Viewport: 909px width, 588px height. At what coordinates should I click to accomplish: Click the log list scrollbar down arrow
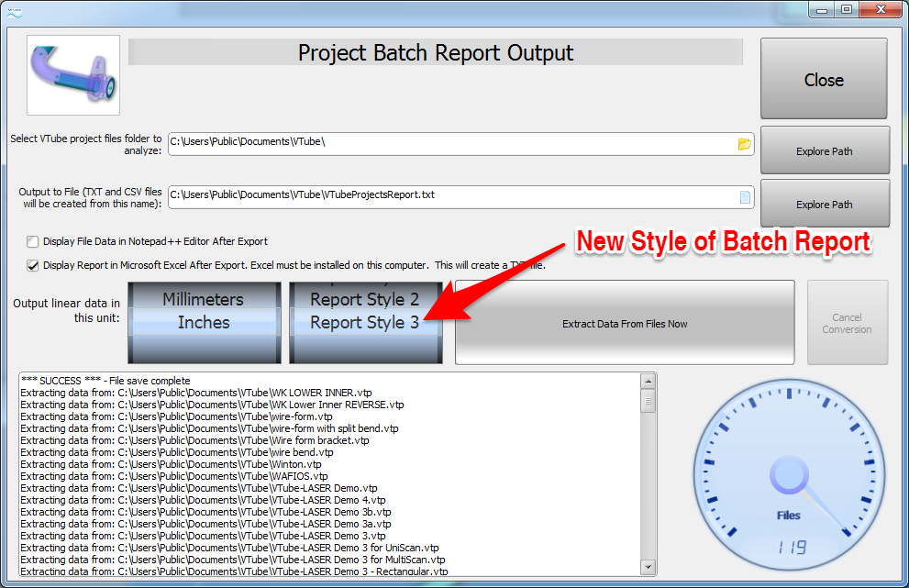pos(649,568)
